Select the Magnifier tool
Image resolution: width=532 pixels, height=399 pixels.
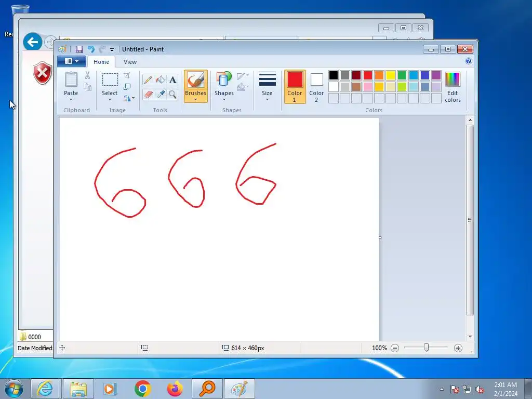coord(172,95)
